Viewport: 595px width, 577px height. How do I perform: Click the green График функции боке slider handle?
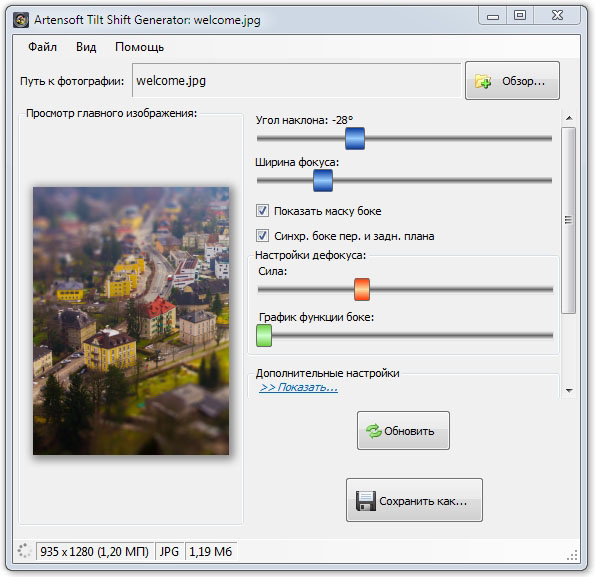tap(264, 335)
